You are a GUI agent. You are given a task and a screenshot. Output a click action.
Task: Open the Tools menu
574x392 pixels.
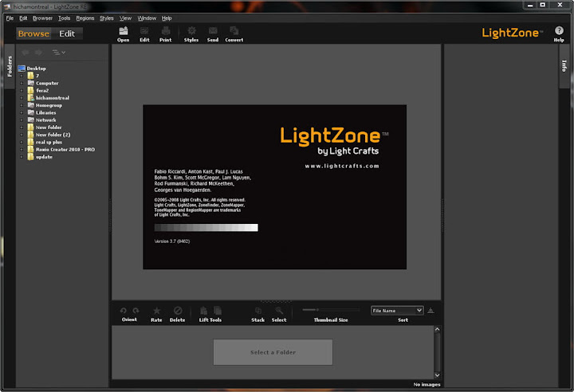click(x=64, y=18)
